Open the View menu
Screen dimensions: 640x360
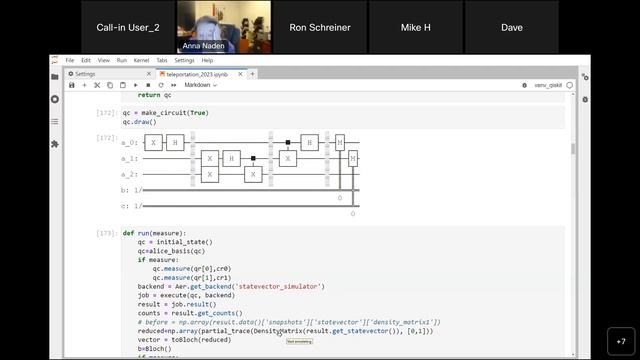(x=104, y=60)
